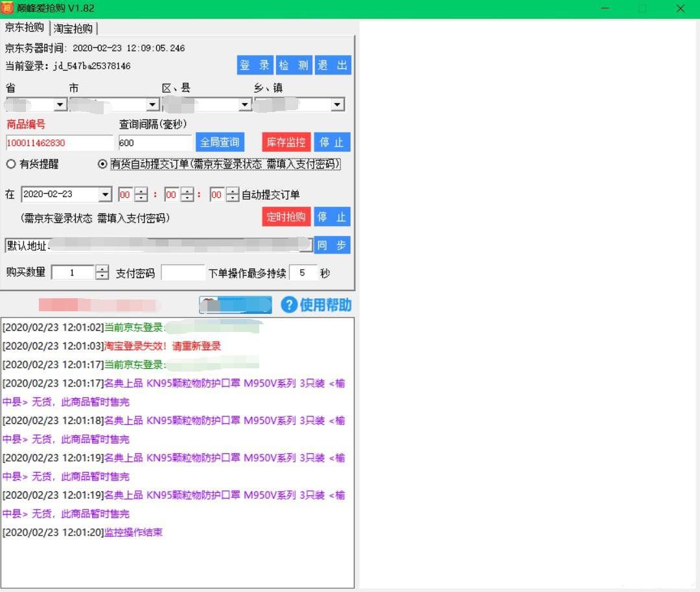Viewport: 700px width, 592px height.
Task: Click the 登录 login button
Action: pos(255,65)
